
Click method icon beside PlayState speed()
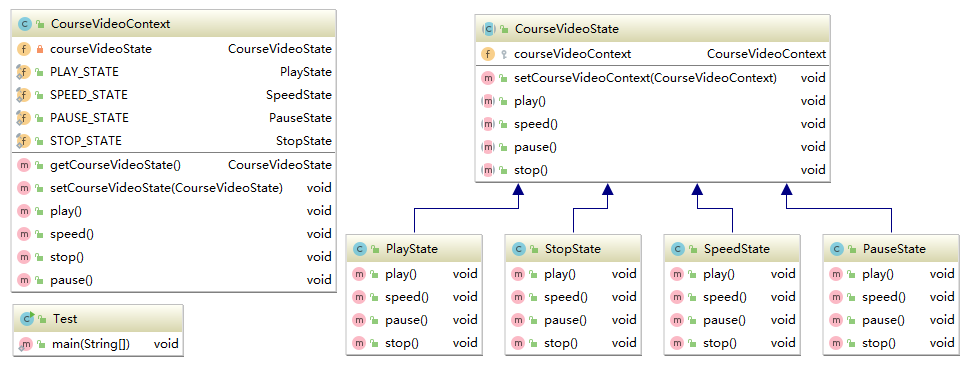359,297
